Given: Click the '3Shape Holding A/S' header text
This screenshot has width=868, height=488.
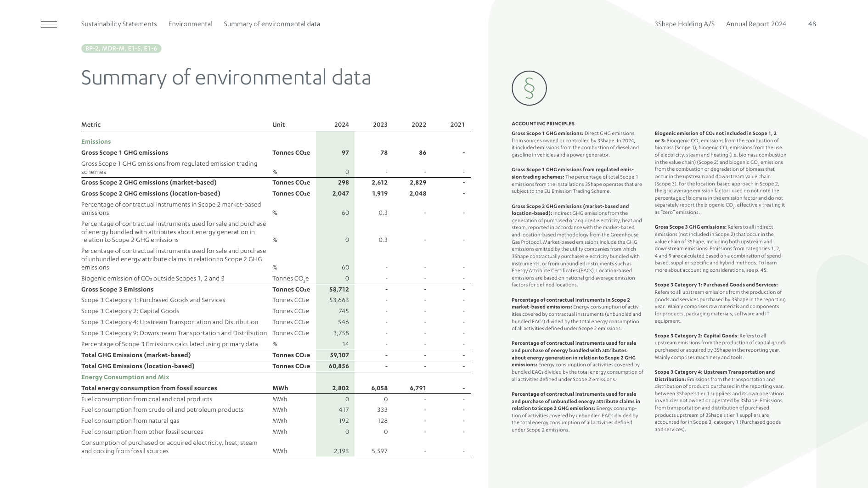Looking at the screenshot, I should pos(684,24).
